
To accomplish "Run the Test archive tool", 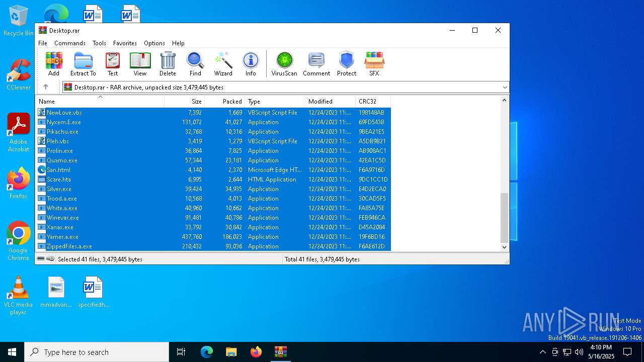I will pyautogui.click(x=113, y=64).
